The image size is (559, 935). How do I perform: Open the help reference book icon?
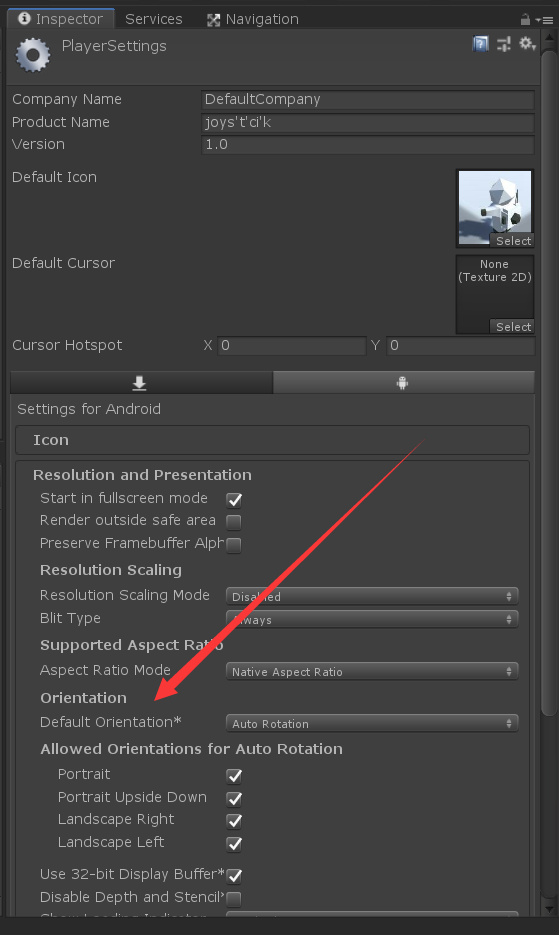(480, 44)
